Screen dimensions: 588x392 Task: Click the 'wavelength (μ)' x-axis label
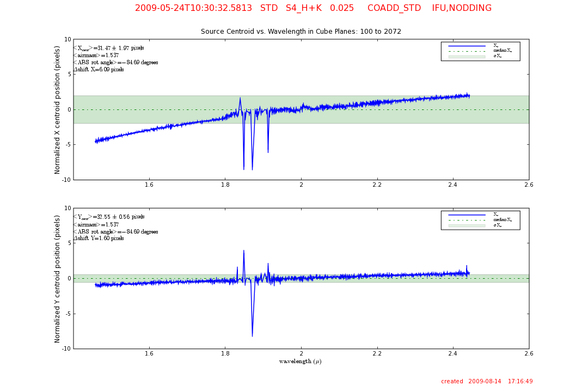(301, 362)
